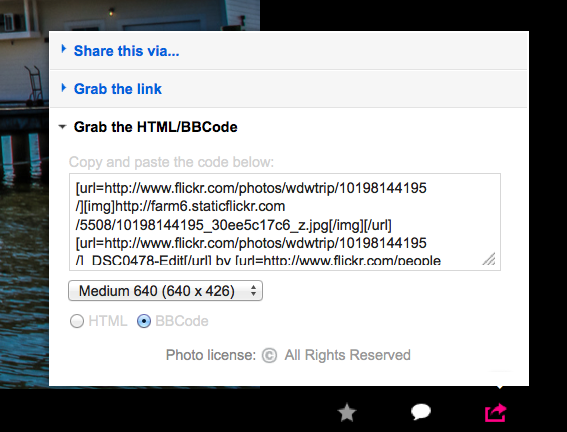This screenshot has height=432, width=567.
Task: Select the BBCode radio button
Action: 144,321
